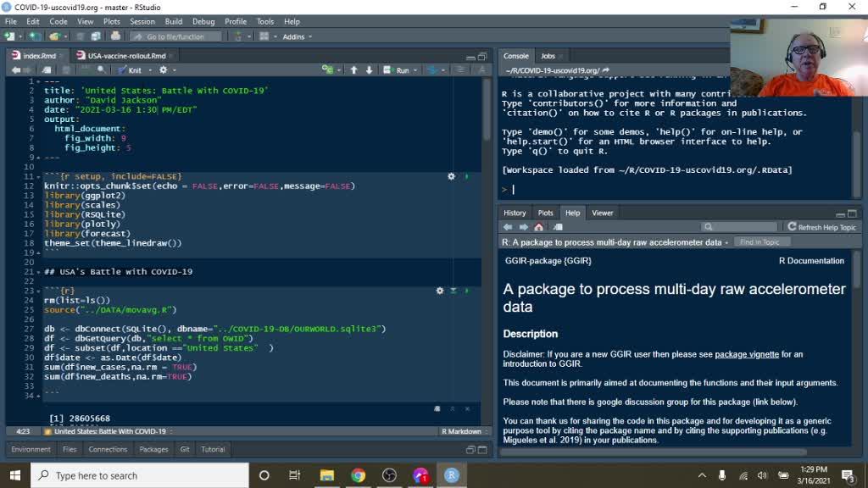Go to next chunk with down arrow
Screen dimensions: 868x488
370,70
